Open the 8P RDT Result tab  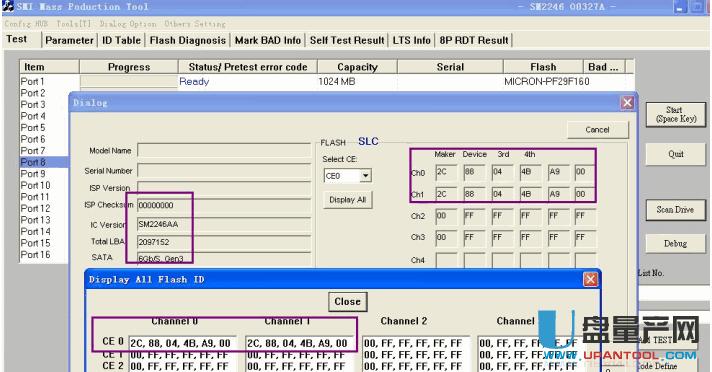click(x=474, y=40)
